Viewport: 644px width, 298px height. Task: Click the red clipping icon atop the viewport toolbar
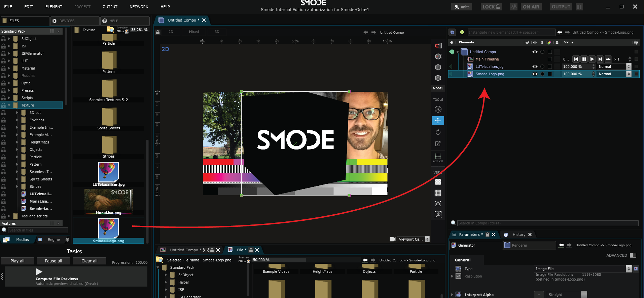[438, 46]
